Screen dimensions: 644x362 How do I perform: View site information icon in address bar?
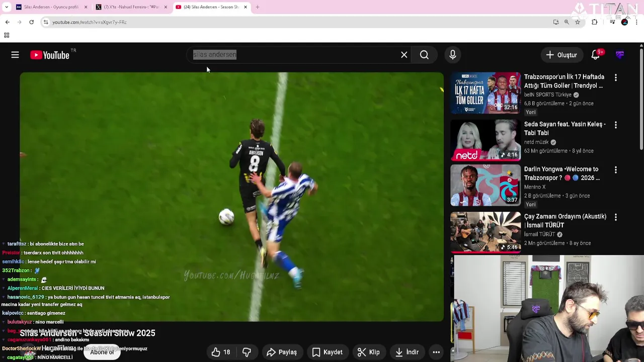tap(46, 22)
